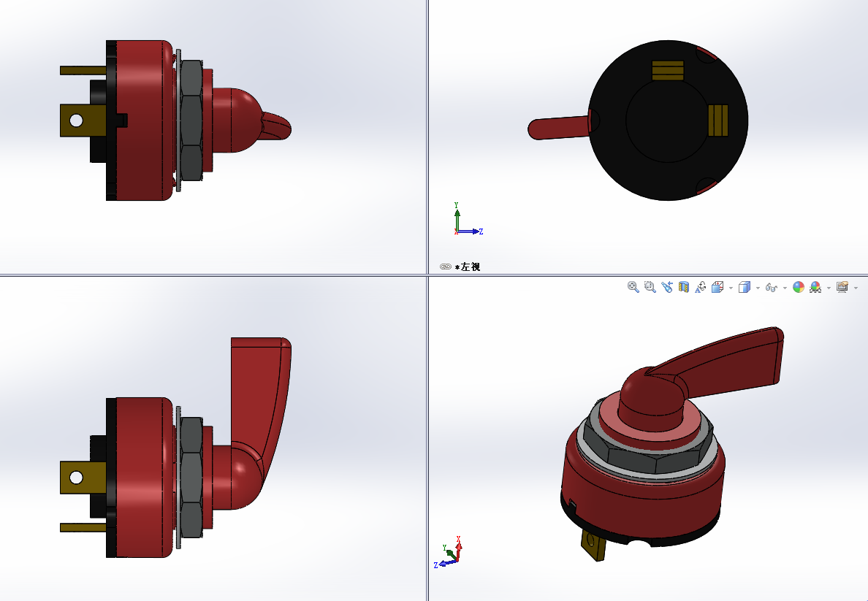Click the Apply Scene icon
Screen dimensions: 868x601
click(x=815, y=287)
